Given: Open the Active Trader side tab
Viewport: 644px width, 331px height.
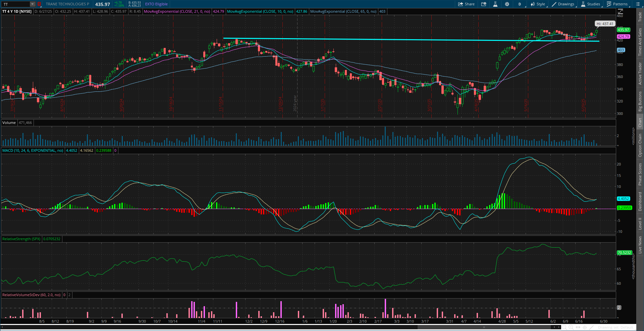Looking at the screenshot, I should [640, 73].
